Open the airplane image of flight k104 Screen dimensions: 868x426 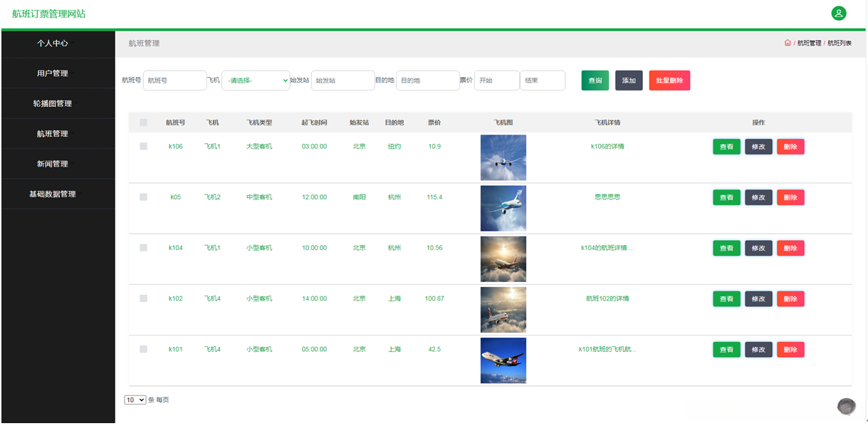(x=503, y=259)
